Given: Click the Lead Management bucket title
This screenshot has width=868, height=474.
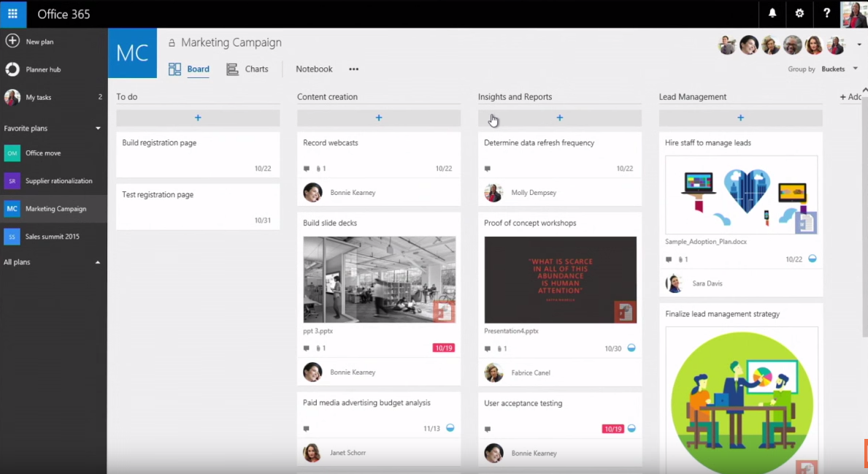Looking at the screenshot, I should pos(693,97).
